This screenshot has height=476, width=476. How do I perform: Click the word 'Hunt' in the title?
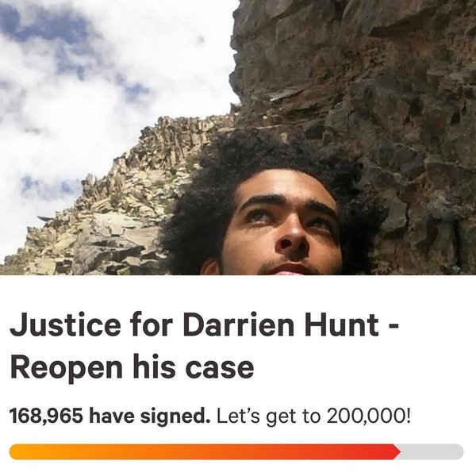pos(342,325)
